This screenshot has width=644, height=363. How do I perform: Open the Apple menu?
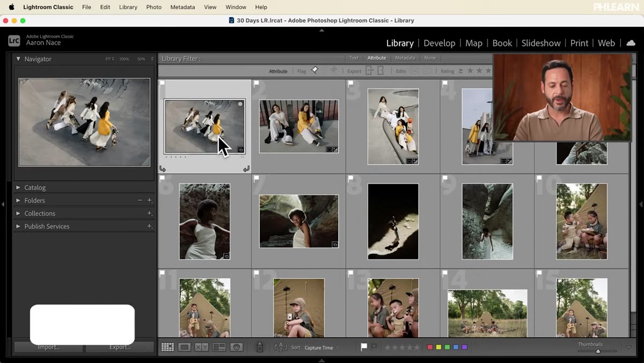11,7
